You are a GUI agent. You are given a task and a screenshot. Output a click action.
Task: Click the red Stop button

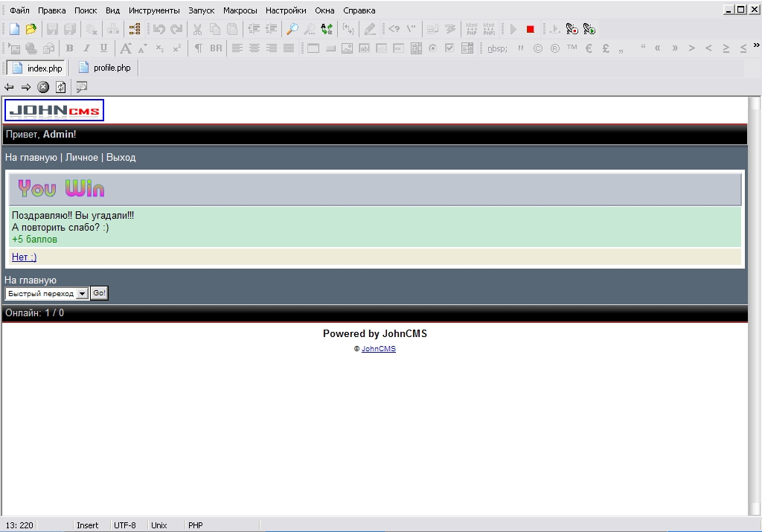pos(530,30)
